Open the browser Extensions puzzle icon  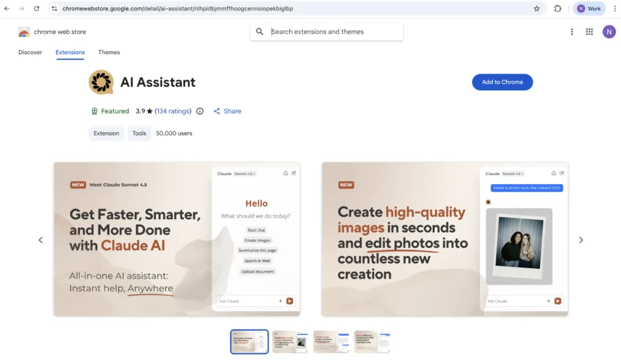tap(558, 8)
